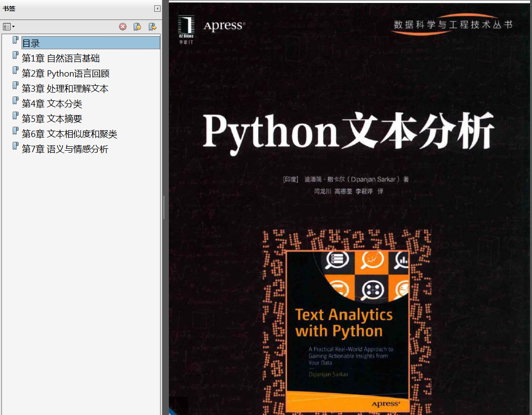Collapse the bookmarks panel with arrow button
This screenshot has height=415, width=532.
click(x=157, y=9)
